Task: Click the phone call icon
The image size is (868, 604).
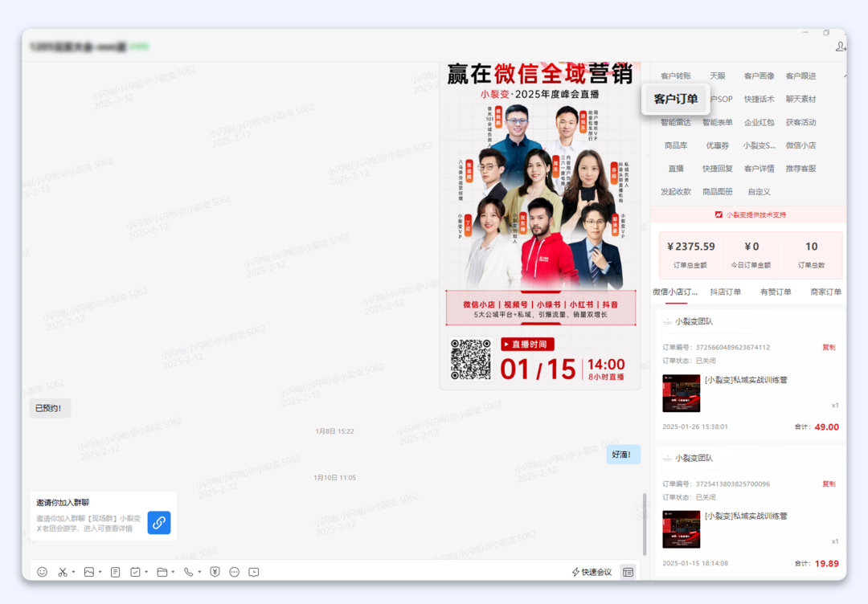Action: pyautogui.click(x=188, y=572)
